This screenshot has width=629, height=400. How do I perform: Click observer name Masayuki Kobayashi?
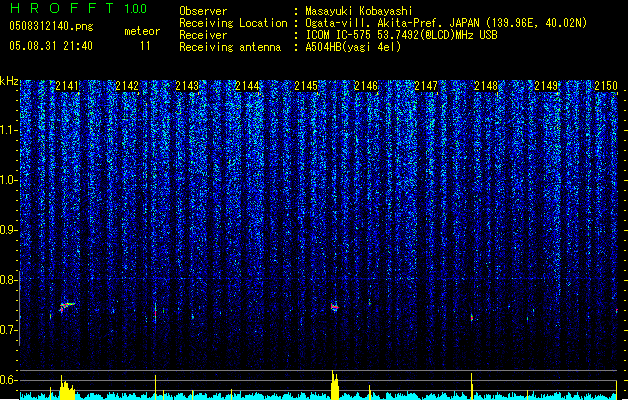359,11
